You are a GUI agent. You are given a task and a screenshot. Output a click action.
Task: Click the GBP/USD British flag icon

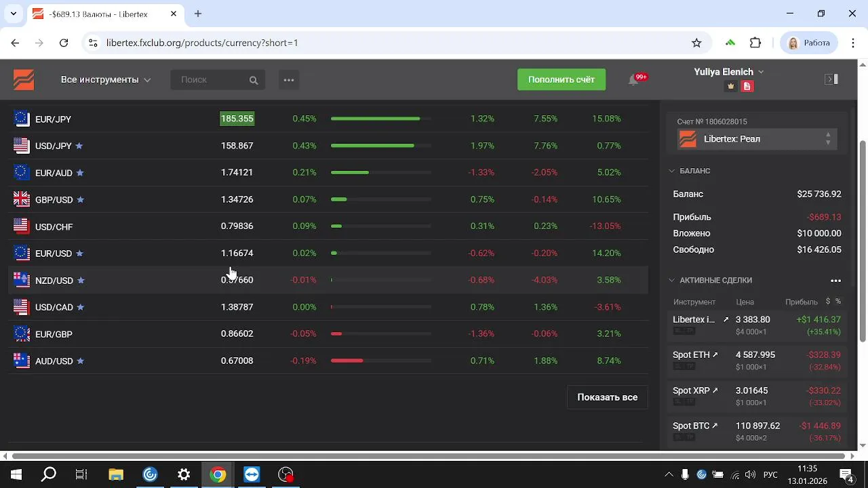tap(22, 199)
